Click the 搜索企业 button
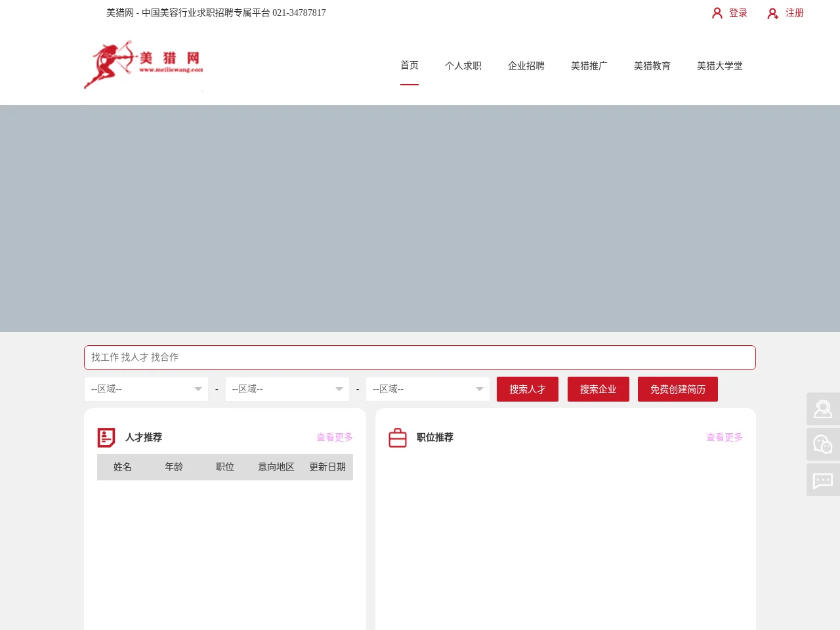Screen dimensions: 840x630 [598, 389]
